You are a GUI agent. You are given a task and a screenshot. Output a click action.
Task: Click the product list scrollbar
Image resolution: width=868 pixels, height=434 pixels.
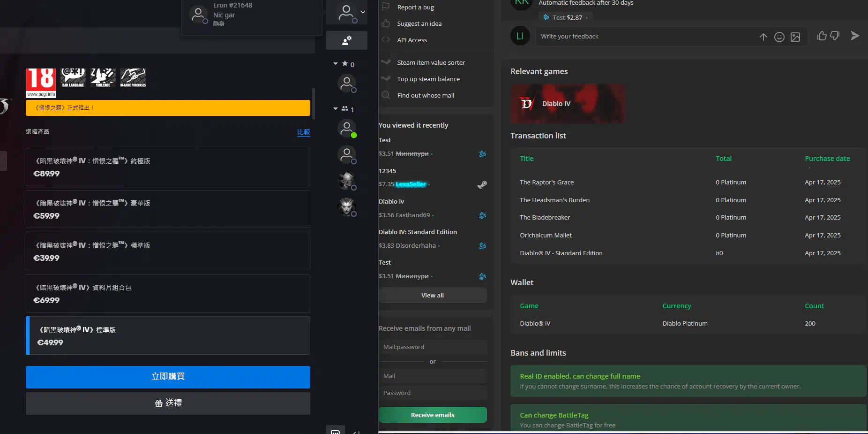coord(314,103)
